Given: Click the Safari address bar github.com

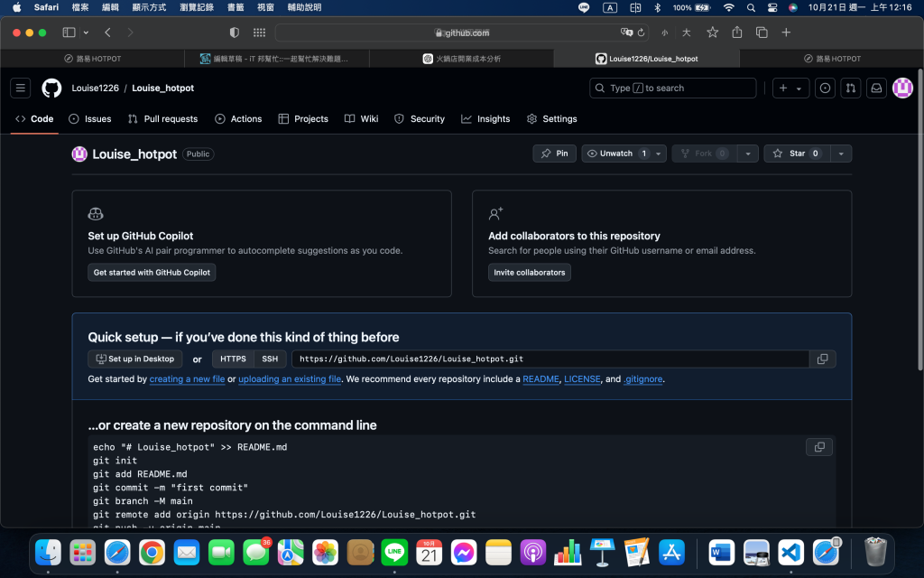Looking at the screenshot, I should click(x=462, y=33).
